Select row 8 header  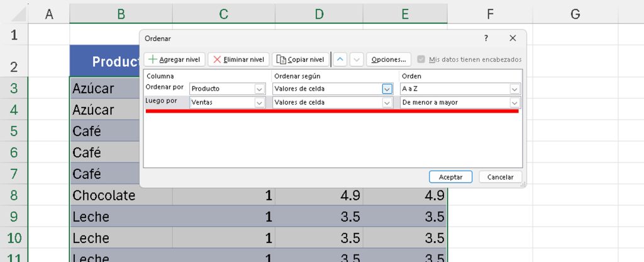point(14,195)
